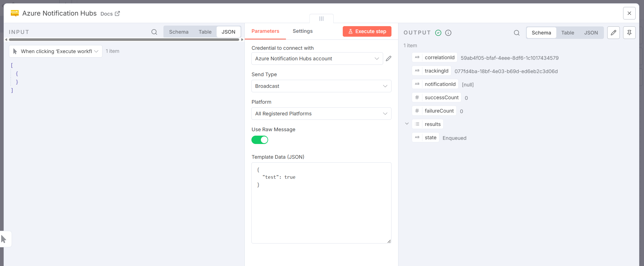Edit the selected credential with pencil icon
Viewport: 644px width, 266px height.
[389, 58]
